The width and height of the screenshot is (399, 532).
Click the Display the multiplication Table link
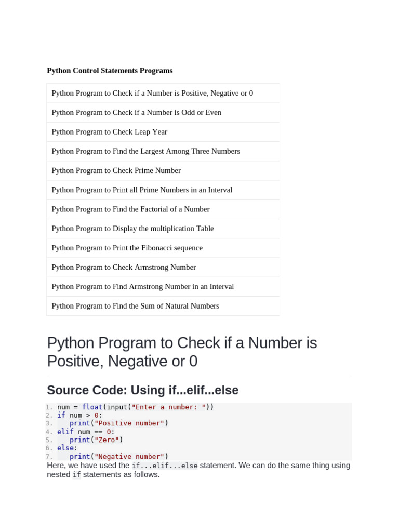coord(132,229)
